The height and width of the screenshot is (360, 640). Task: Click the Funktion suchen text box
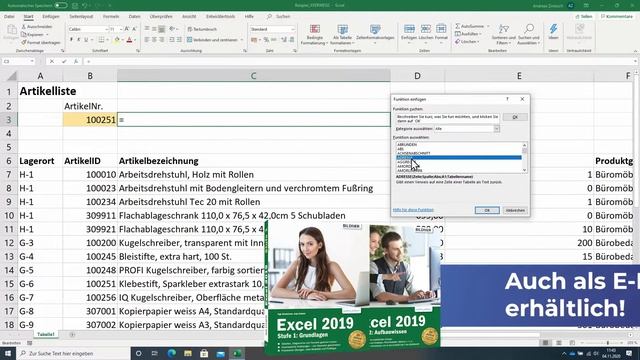pos(447,118)
